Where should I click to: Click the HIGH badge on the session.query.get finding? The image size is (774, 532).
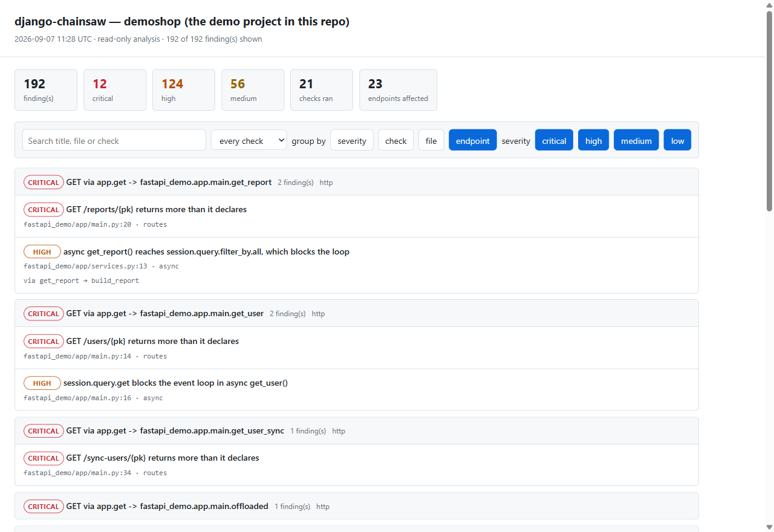click(x=42, y=383)
